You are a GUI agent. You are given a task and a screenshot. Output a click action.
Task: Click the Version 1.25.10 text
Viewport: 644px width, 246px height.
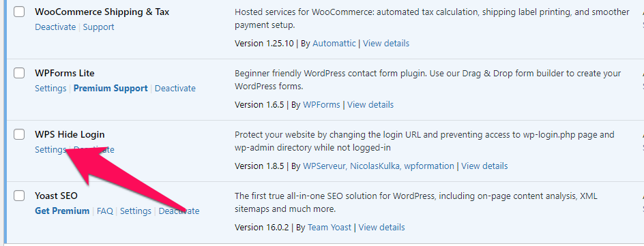pyautogui.click(x=264, y=43)
